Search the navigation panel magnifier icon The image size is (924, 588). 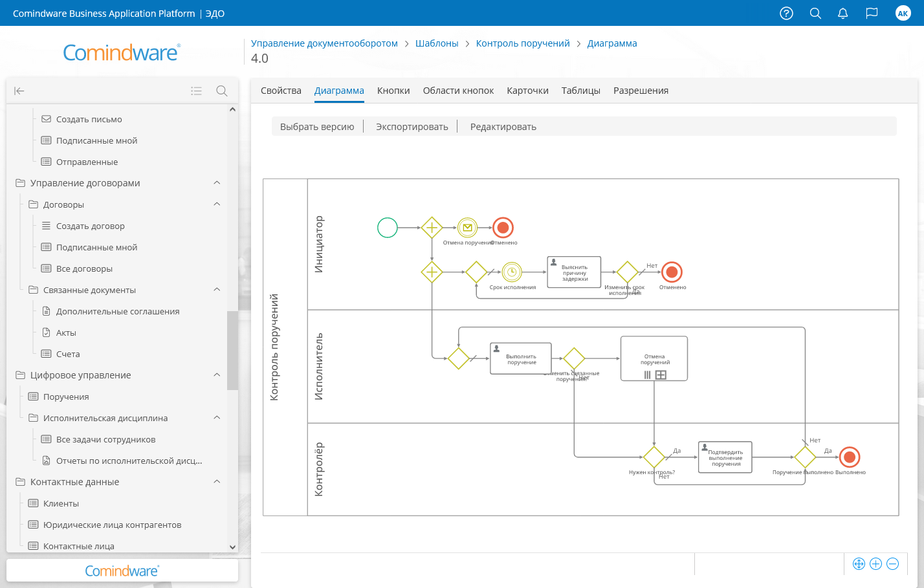tap(222, 91)
